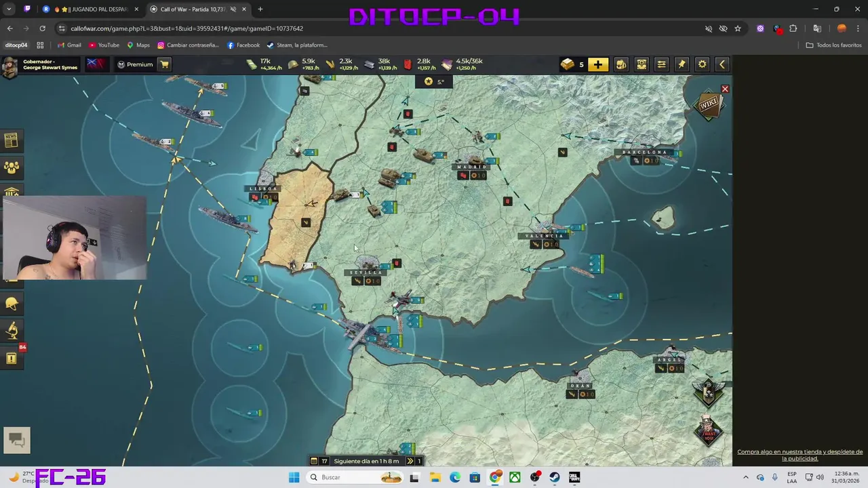Screen dimensions: 868x488
Task: Select the Valencia city label
Action: [543, 236]
